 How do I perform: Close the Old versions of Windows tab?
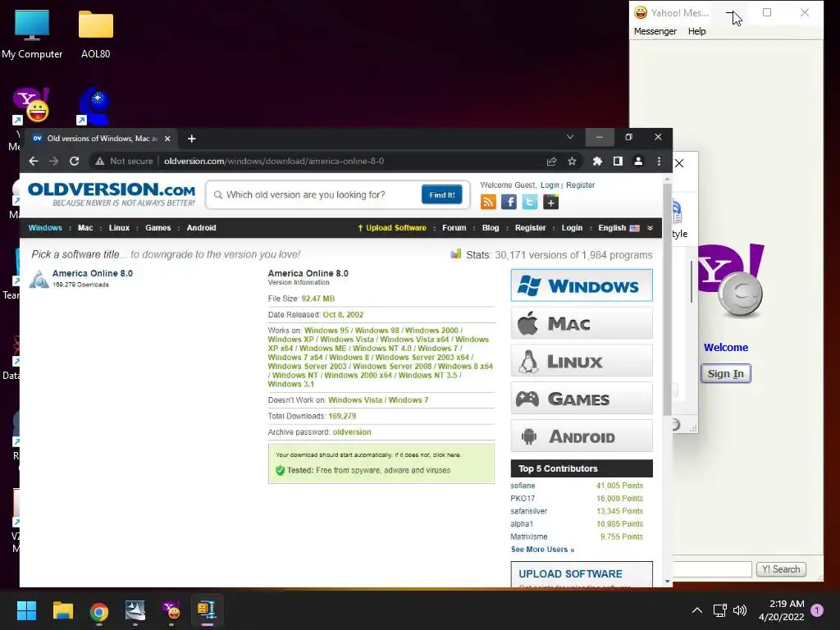(x=167, y=139)
